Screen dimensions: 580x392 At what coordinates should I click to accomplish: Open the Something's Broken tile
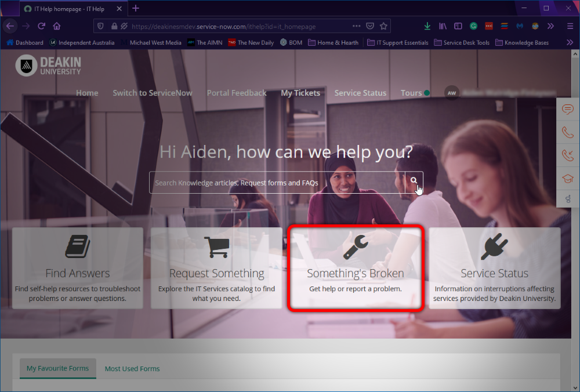coord(356,268)
